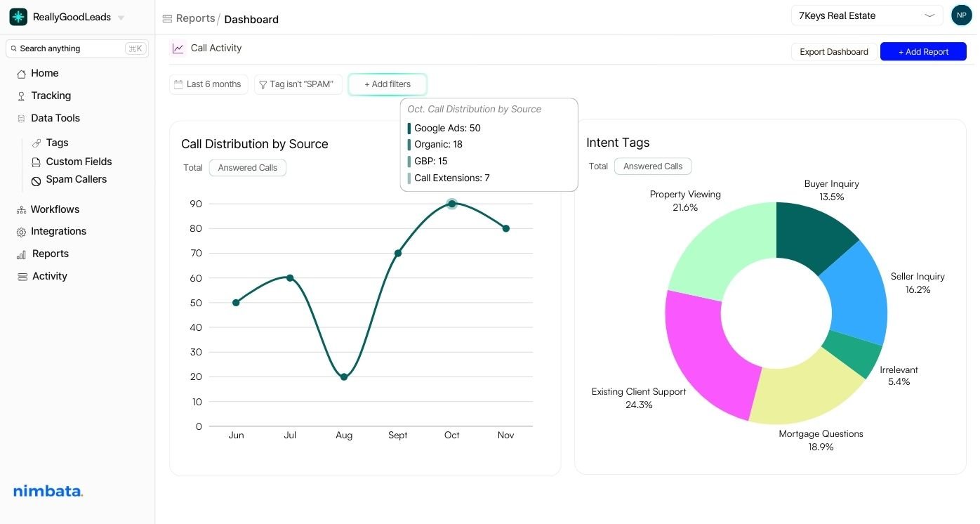Open the Last 6 months date filter

coord(208,84)
